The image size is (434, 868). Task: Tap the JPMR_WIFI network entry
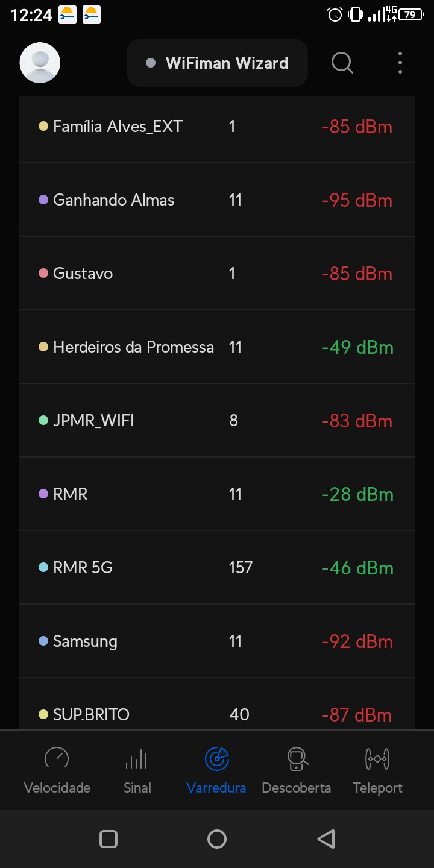(x=93, y=421)
